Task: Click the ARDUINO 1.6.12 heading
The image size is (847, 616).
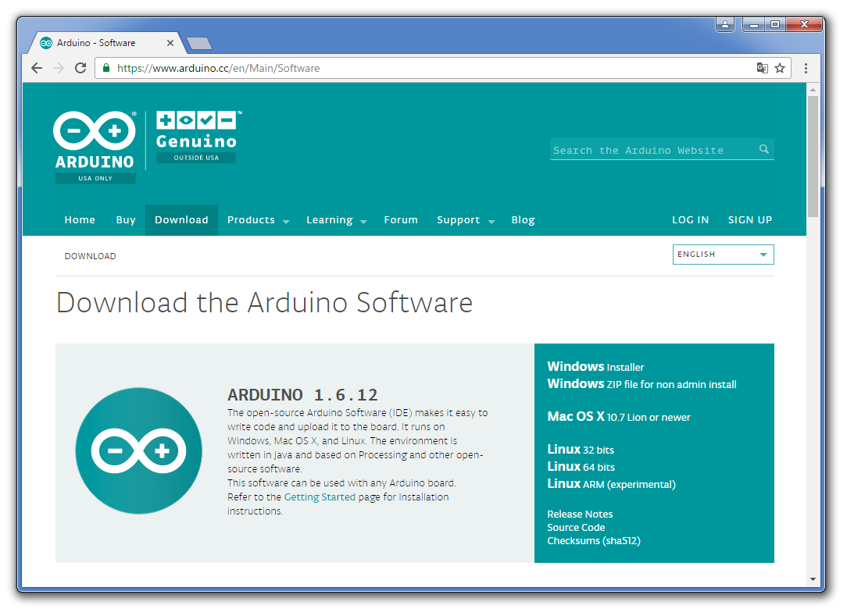Action: [302, 394]
